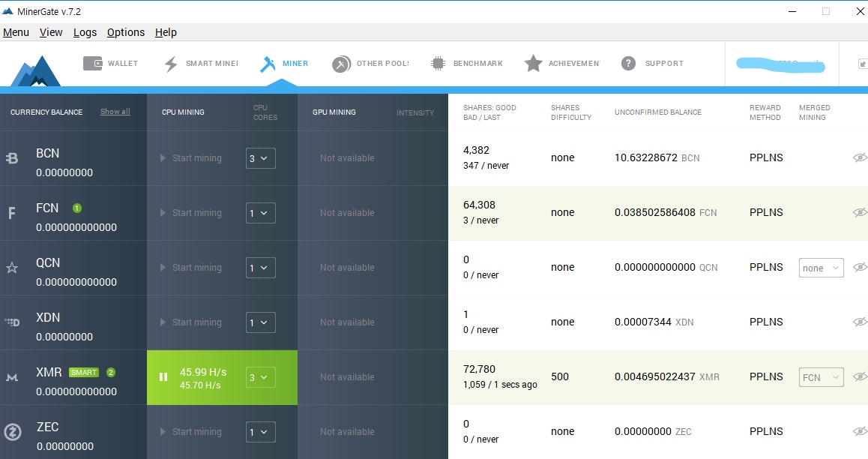868x459 pixels.
Task: Open the Logs menu
Action: tap(85, 33)
